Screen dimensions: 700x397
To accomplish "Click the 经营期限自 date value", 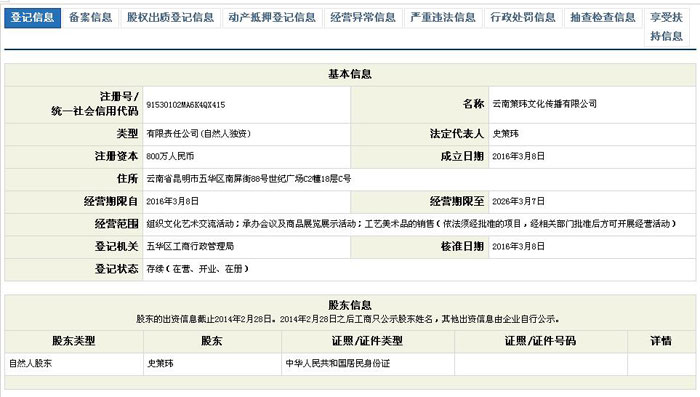I will pyautogui.click(x=172, y=201).
